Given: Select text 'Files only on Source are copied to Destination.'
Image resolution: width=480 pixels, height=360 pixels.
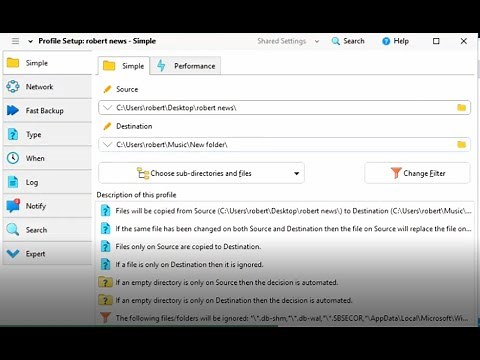Looking at the screenshot, I should (188, 247).
